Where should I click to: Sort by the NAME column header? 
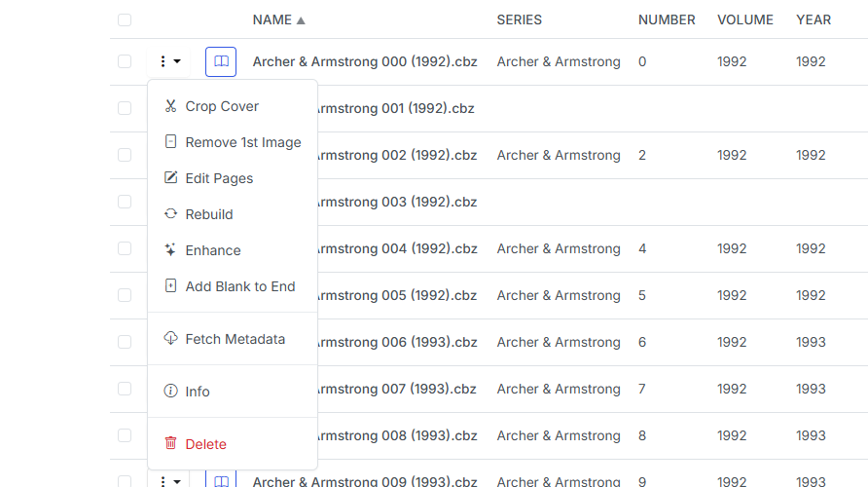[271, 19]
